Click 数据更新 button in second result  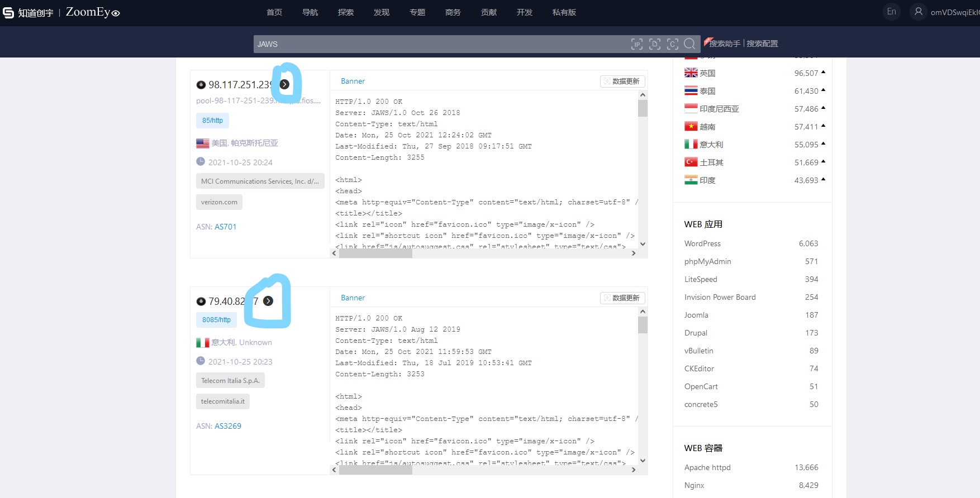point(622,298)
